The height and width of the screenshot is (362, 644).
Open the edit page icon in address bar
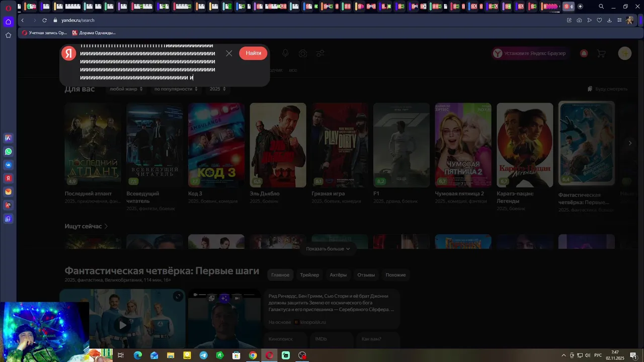point(569,20)
